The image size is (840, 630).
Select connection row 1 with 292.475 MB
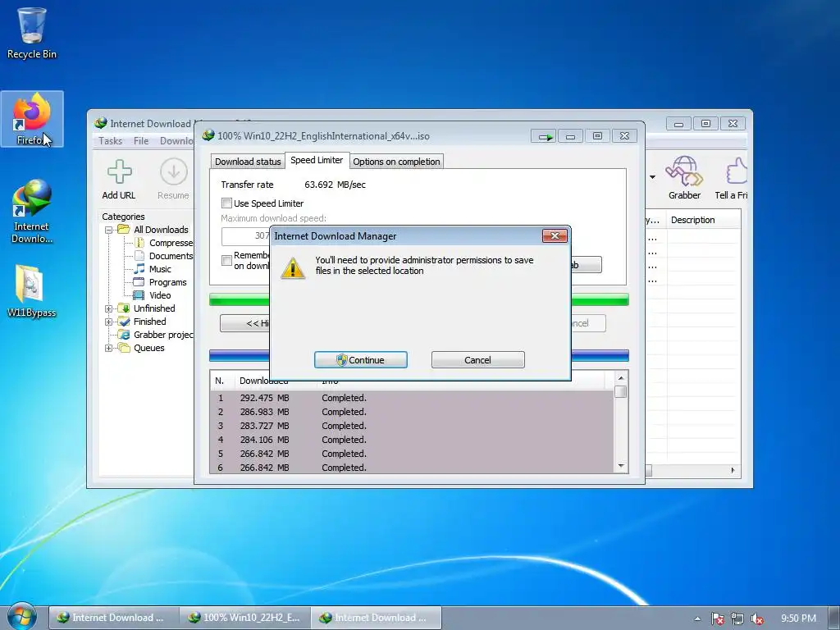[x=412, y=398]
